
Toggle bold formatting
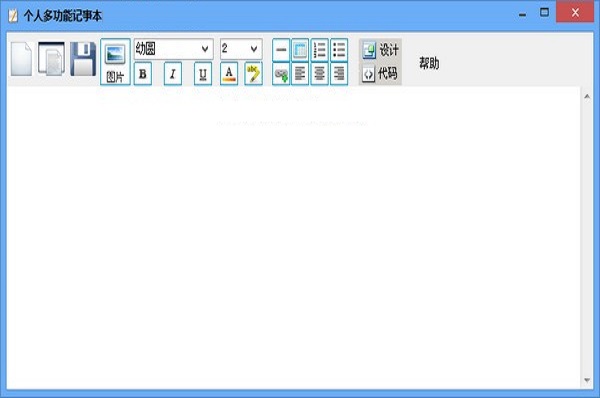tap(143, 73)
